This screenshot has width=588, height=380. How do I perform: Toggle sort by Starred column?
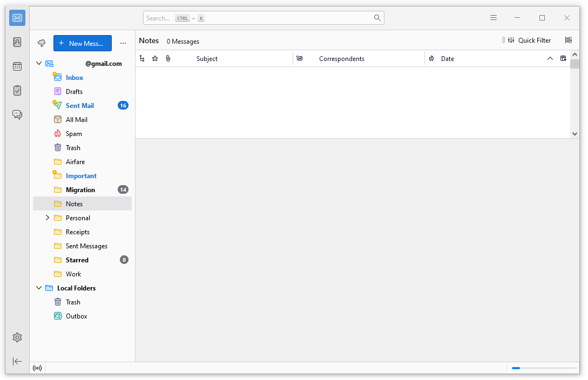pos(155,59)
